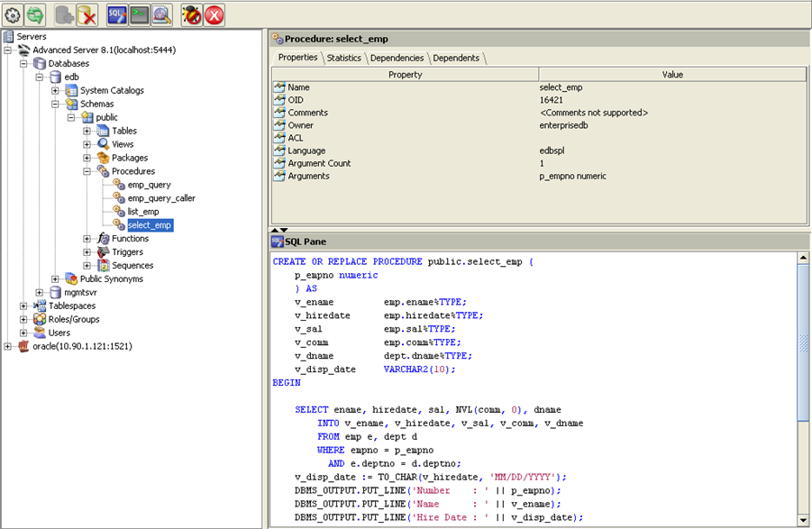Select the list_emp procedure

pyautogui.click(x=143, y=212)
